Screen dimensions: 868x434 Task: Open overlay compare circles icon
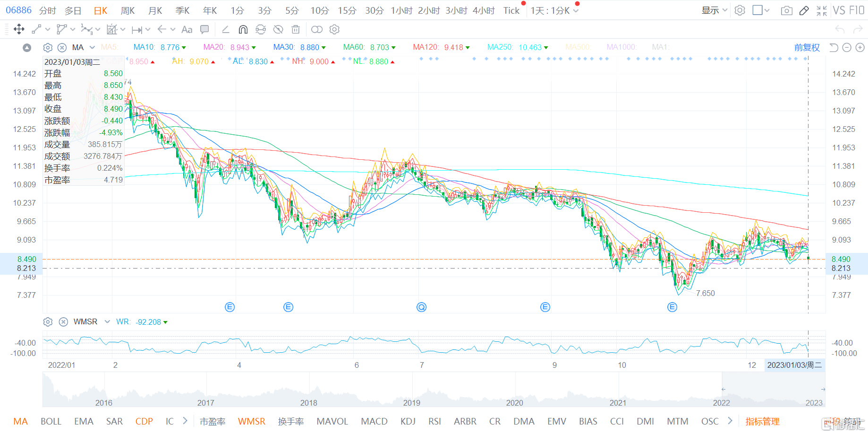coord(317,29)
